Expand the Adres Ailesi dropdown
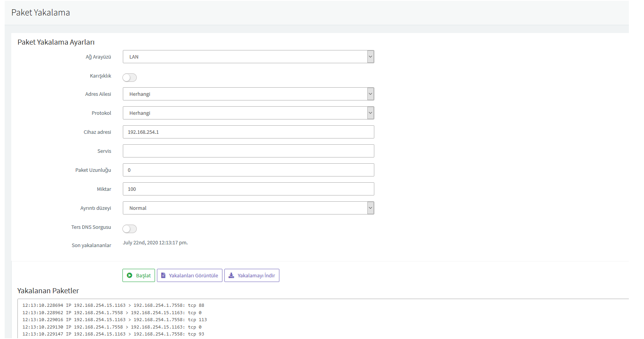The width and height of the screenshot is (644, 339). point(248,94)
